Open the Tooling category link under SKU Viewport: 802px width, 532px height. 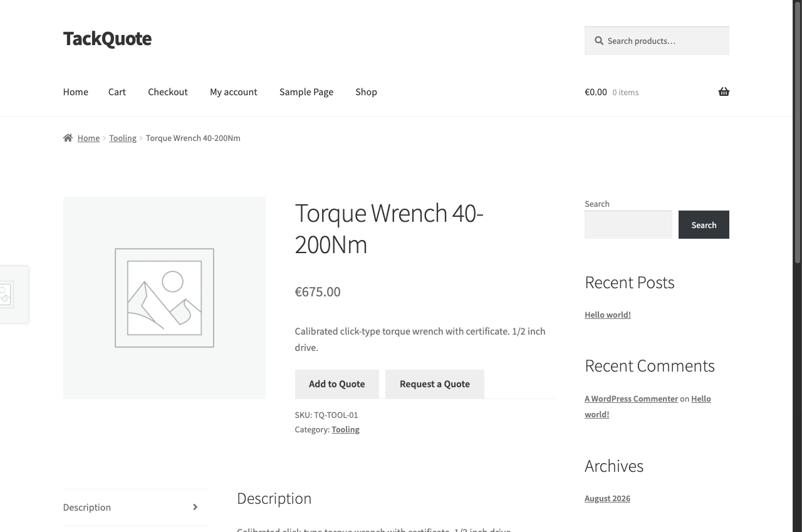click(345, 429)
